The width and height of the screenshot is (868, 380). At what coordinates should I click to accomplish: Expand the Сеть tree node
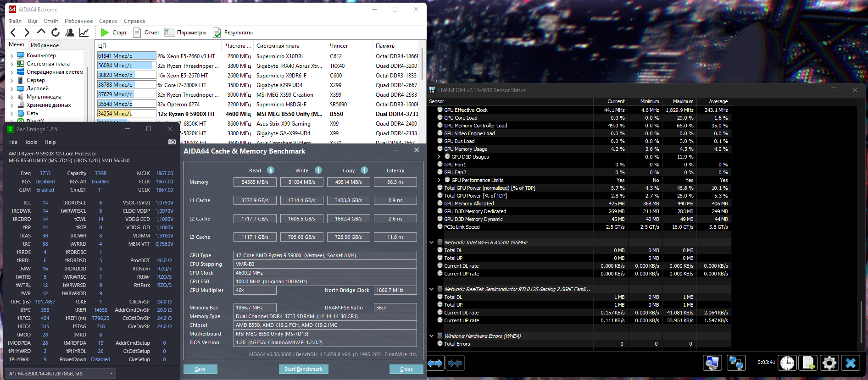click(11, 113)
